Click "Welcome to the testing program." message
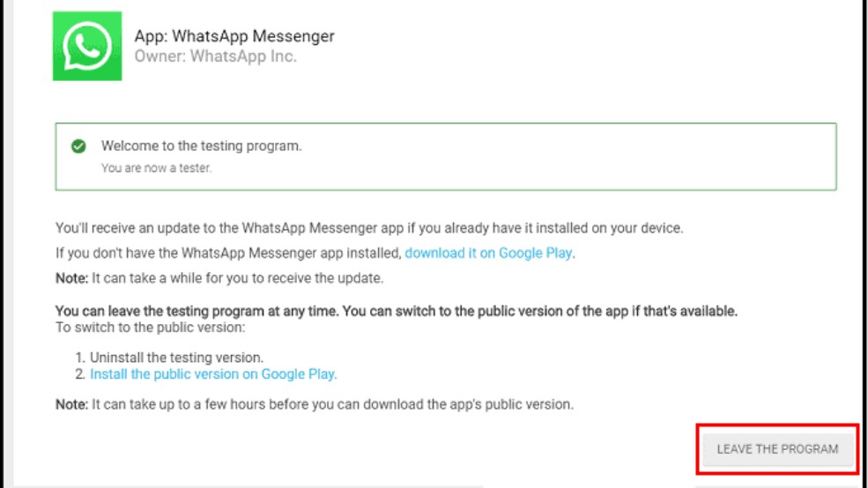The image size is (868, 488). pyautogui.click(x=202, y=146)
